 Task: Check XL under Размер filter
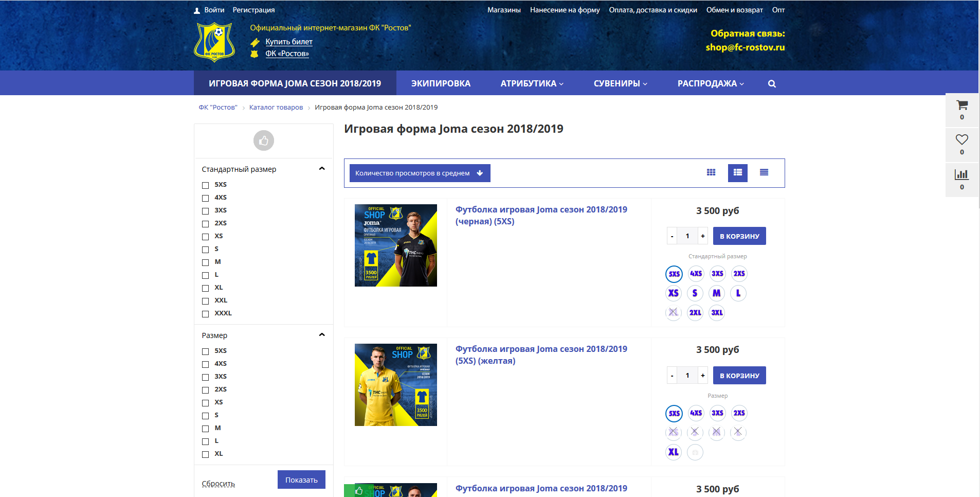(205, 454)
